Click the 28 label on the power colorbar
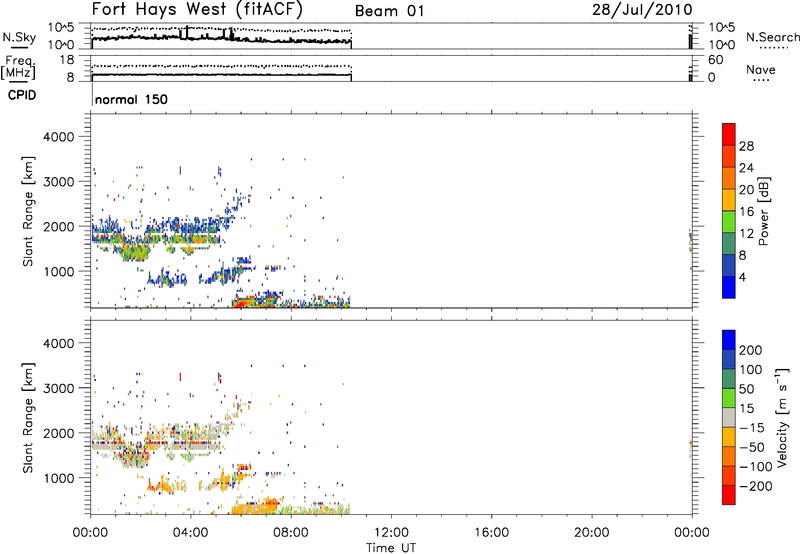Image resolution: width=800 pixels, height=554 pixels. pos(746,146)
